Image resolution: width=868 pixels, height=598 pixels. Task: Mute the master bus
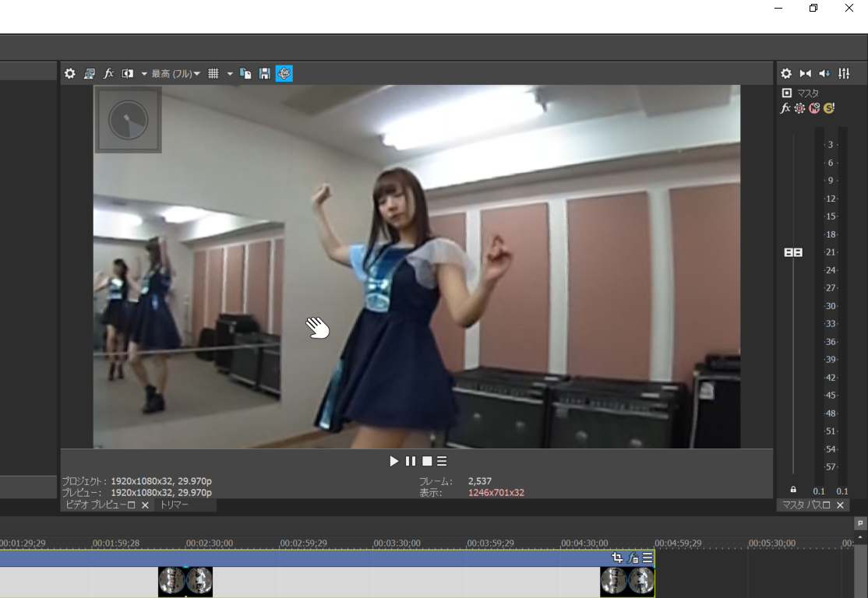tap(814, 108)
